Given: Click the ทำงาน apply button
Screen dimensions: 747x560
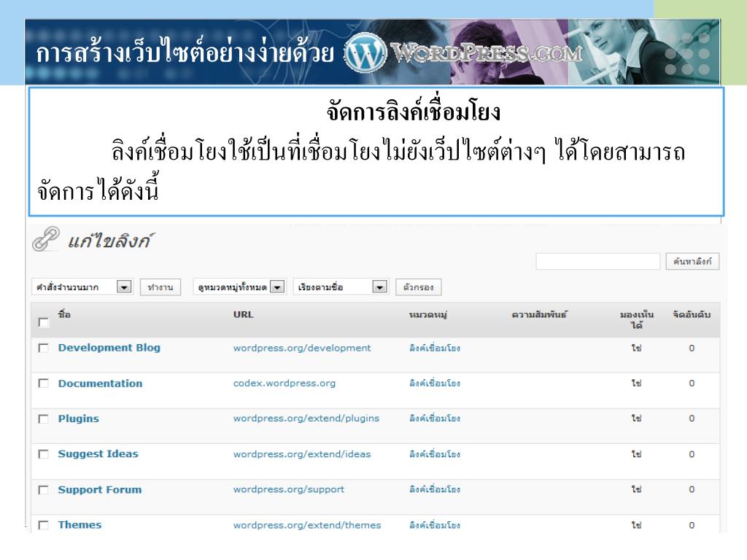Looking at the screenshot, I should 160,287.
